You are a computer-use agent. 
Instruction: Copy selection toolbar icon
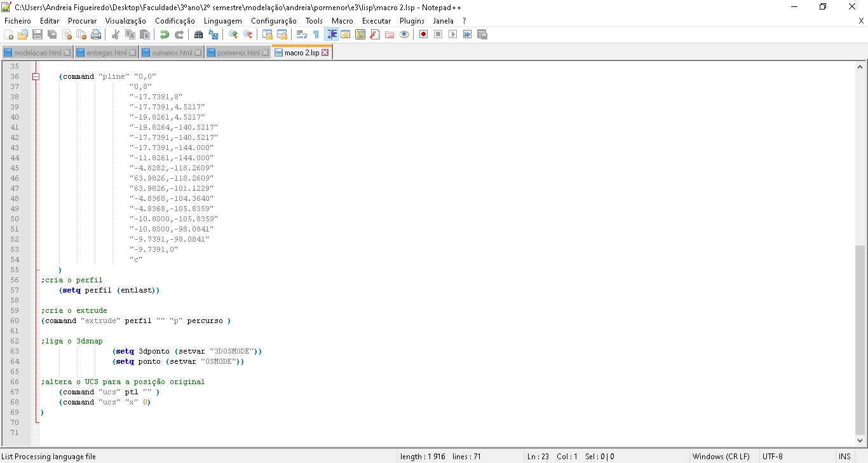click(130, 34)
